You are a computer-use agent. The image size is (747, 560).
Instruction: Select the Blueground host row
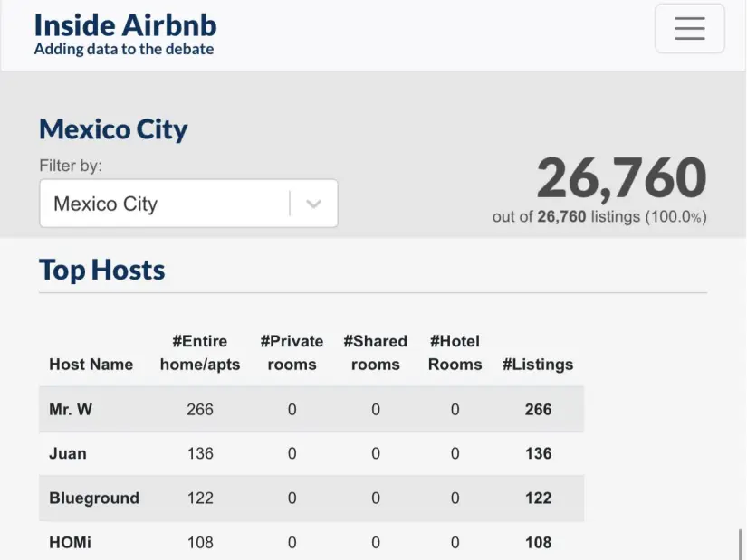pyautogui.click(x=94, y=498)
